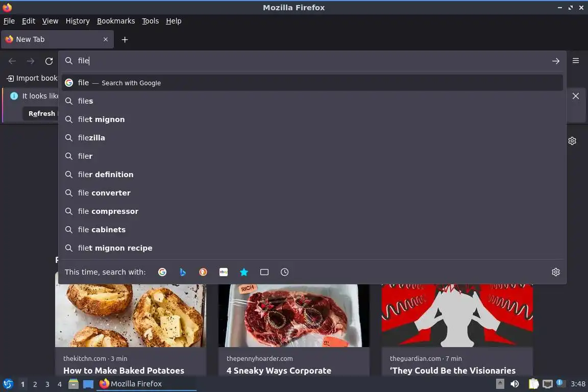The width and height of the screenshot is (588, 392).
Task: Pick the eBay one-off search icon
Action: [x=224, y=272]
